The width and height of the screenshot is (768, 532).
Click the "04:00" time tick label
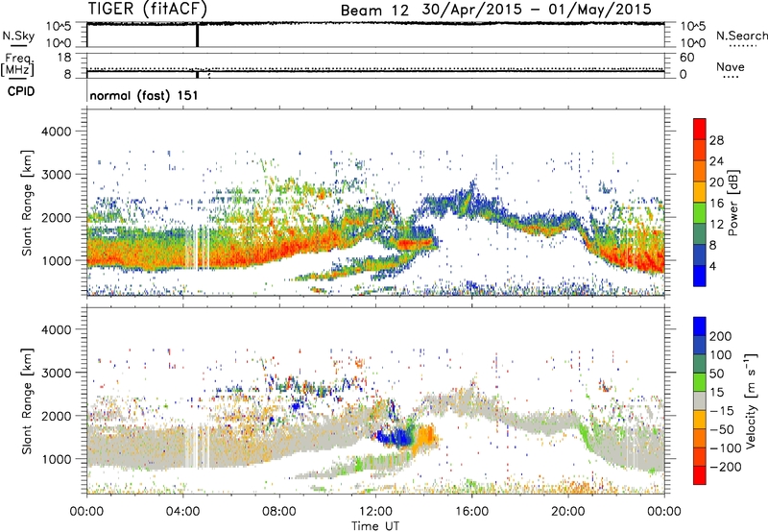[183, 512]
